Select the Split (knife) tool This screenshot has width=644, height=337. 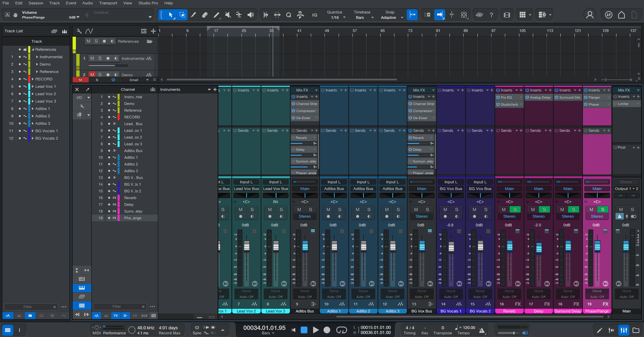[x=193, y=15]
